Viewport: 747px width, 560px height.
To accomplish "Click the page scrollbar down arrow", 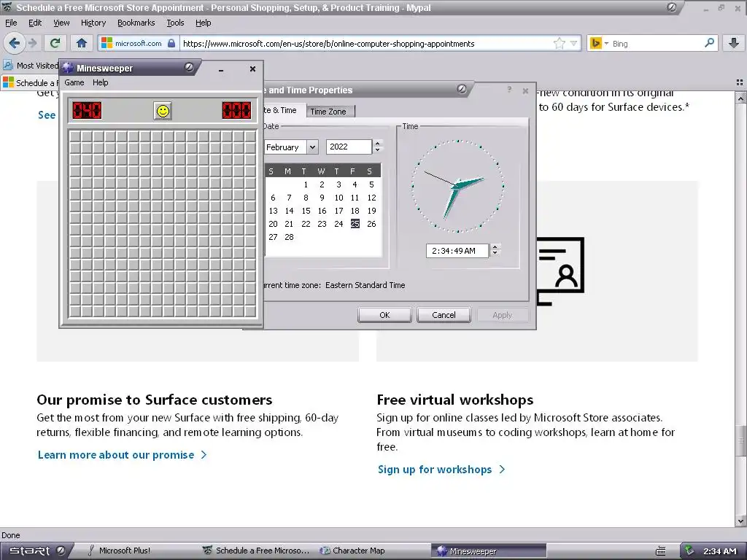I will point(741,521).
